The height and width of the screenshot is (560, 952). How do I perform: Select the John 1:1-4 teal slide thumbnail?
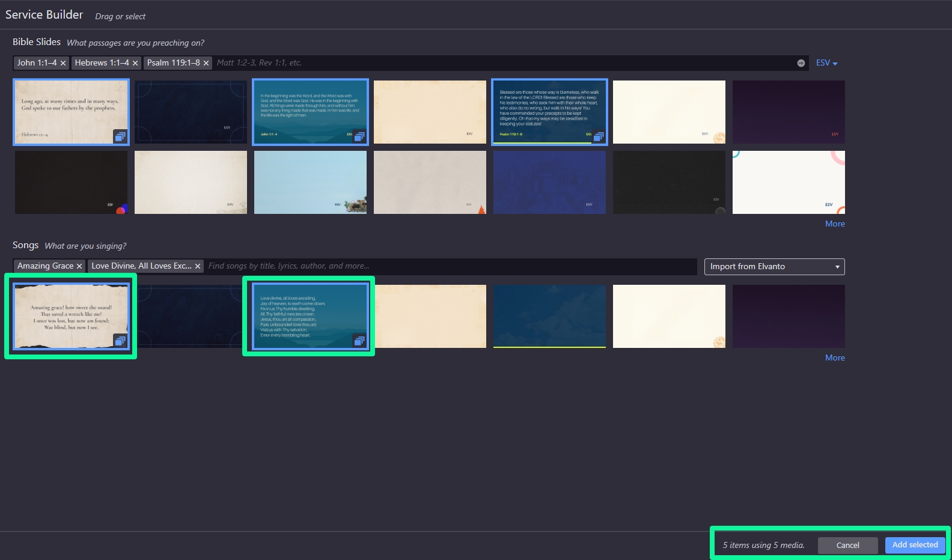[310, 112]
